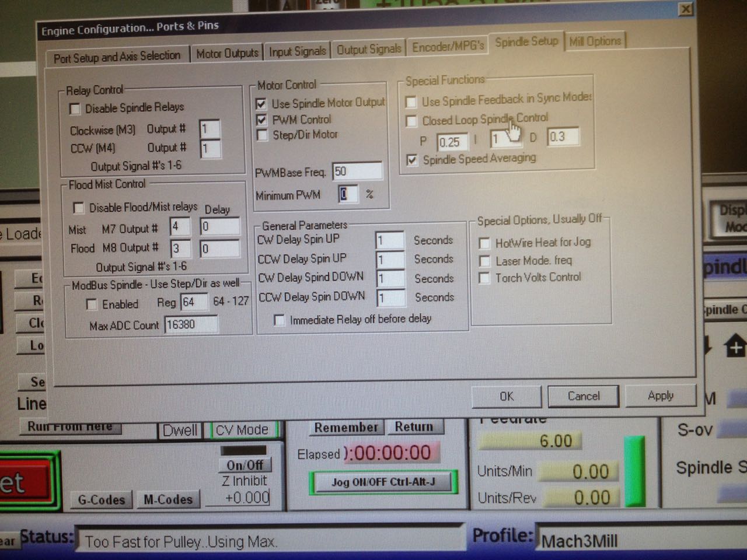747x560 pixels.
Task: Uncheck PWM Control option
Action: coord(261,120)
